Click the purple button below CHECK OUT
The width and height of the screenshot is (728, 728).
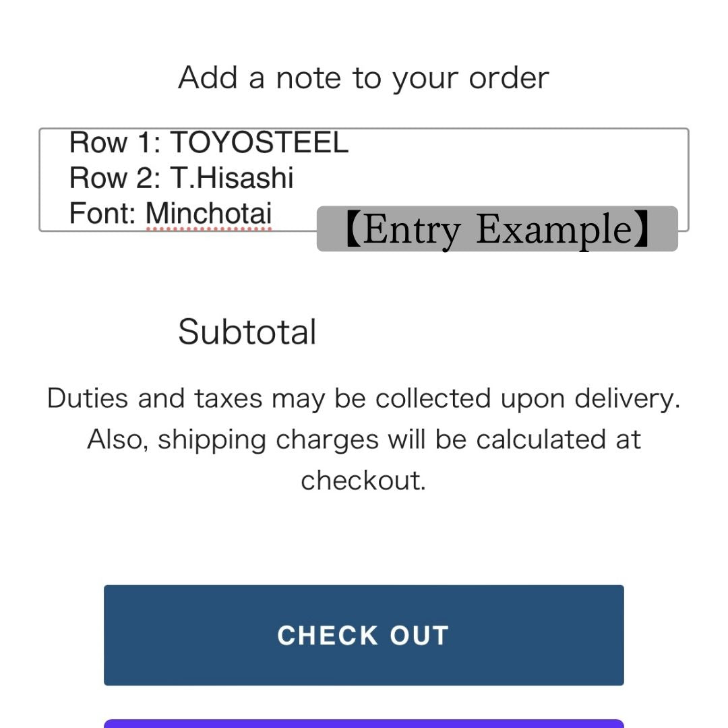(x=363, y=723)
